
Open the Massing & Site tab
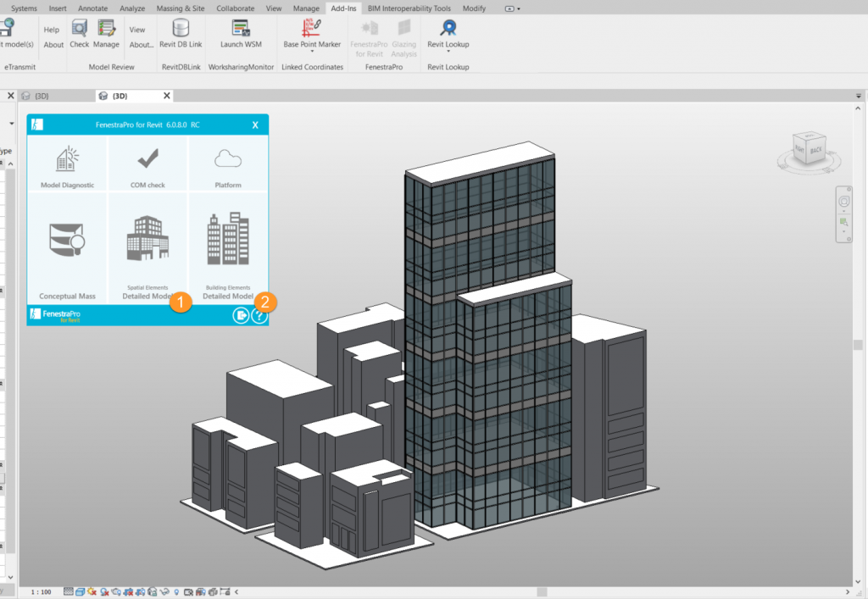tap(181, 8)
